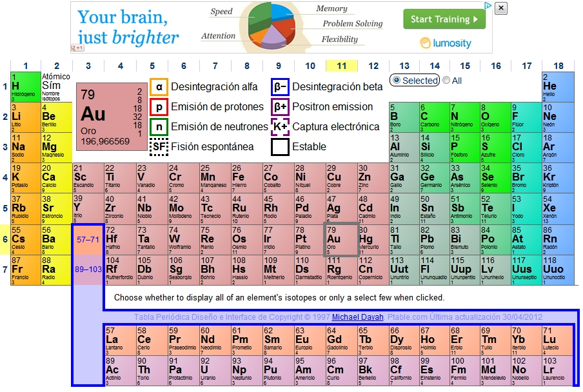Viewport: 583px width, 392px height.
Task: Click the electron capture K+ icon
Action: coord(280,127)
